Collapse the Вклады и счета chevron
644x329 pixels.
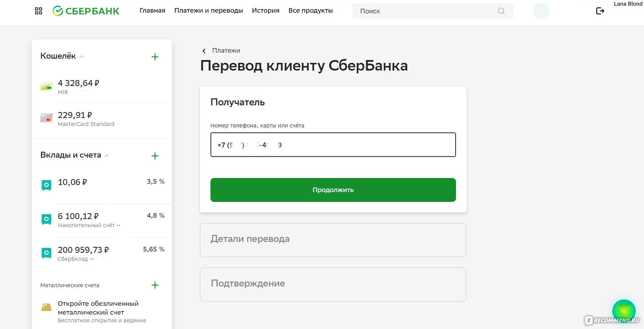[x=107, y=156]
